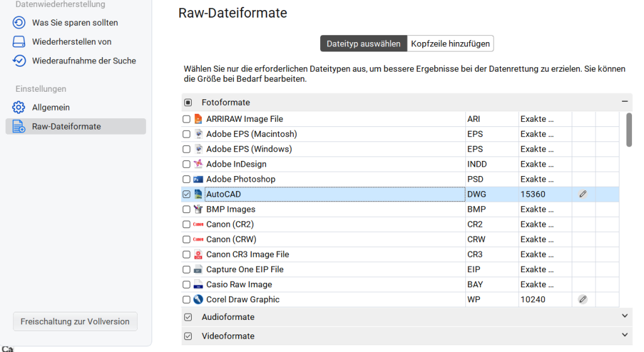The image size is (644, 352).
Task: Click the Canon (CRW) logo icon
Action: click(x=198, y=239)
